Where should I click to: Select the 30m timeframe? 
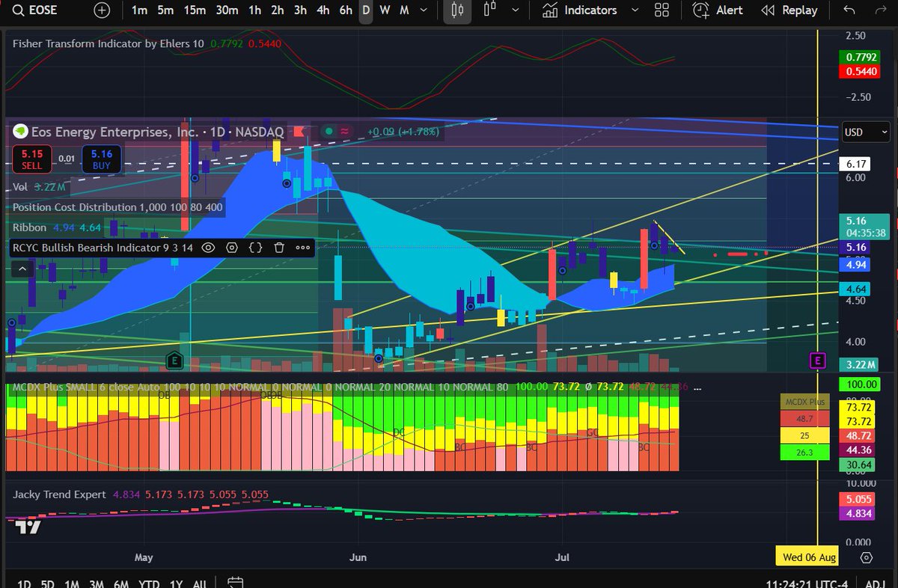[x=227, y=10]
